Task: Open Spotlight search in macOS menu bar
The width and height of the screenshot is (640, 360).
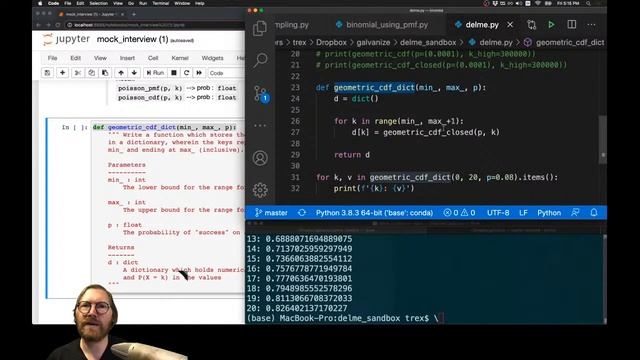Action: (588, 3)
